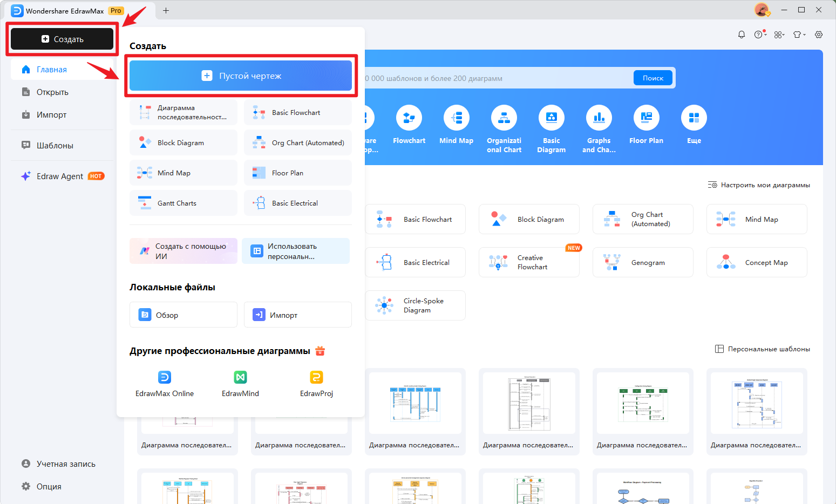Add a new tab with plus button
The image size is (836, 504).
166,11
